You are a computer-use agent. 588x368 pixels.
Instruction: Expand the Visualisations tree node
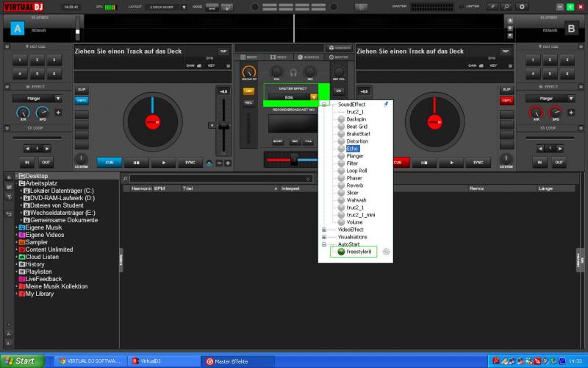[324, 237]
